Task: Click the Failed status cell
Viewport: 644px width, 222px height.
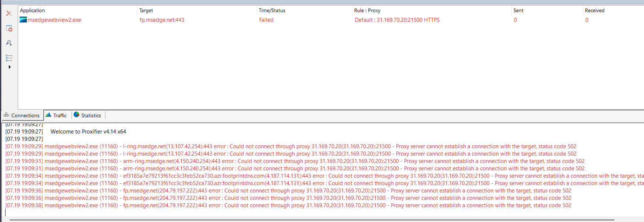Action: click(x=266, y=20)
